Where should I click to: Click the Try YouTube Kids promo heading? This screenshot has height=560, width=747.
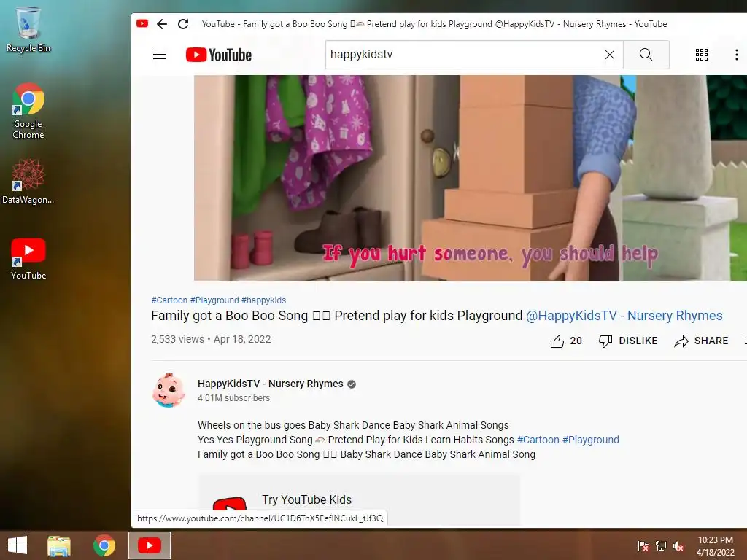pos(306,499)
